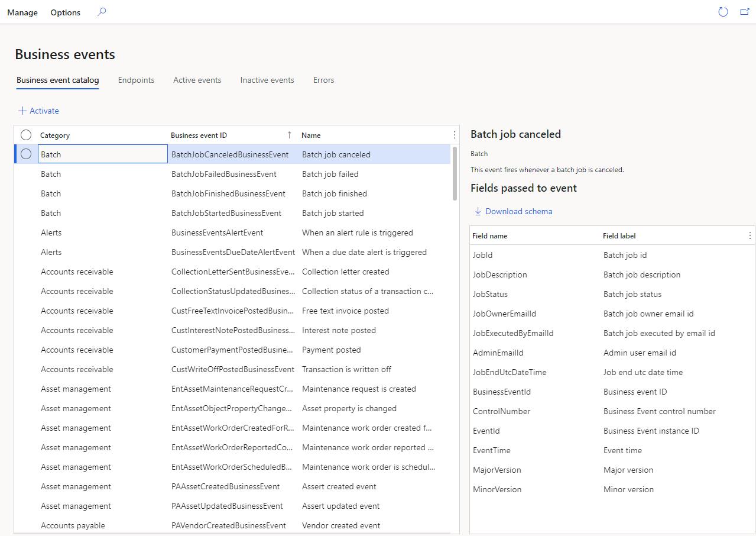Click the Activate button
The height and width of the screenshot is (536, 756).
44,111
